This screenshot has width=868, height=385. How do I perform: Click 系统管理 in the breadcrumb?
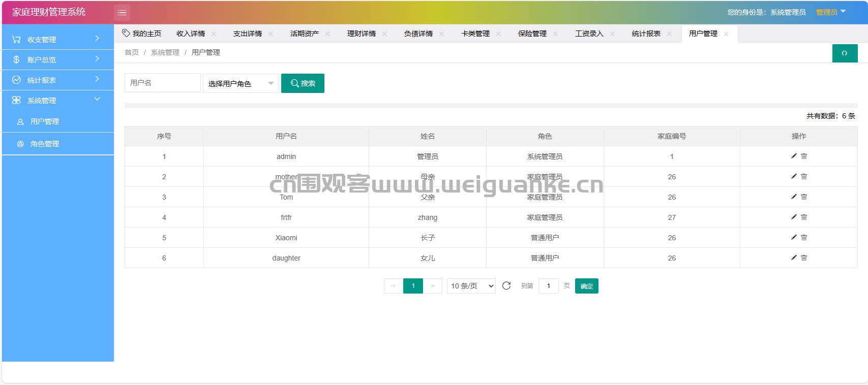tap(165, 52)
